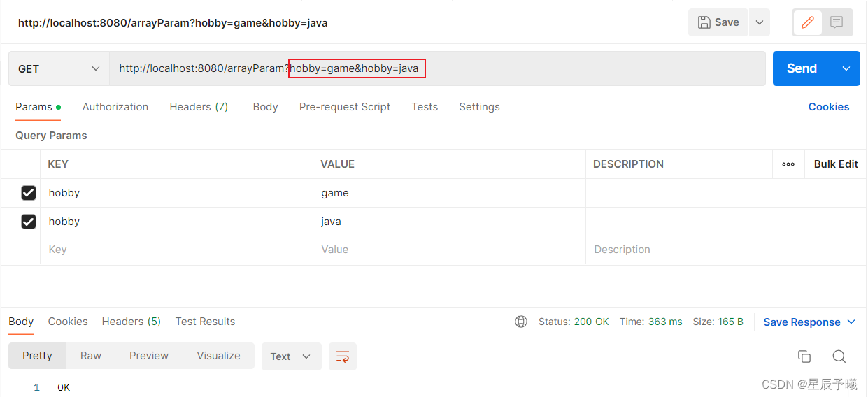Expand the Send options arrow
Screen dimensions: 868x397
[846, 68]
